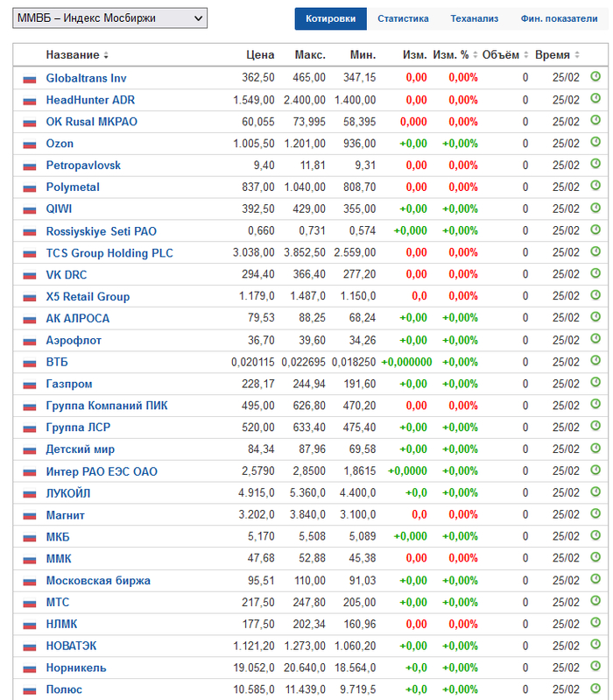Open the Globaltrans Inv stock link
Image resolution: width=613 pixels, height=700 pixels.
point(86,78)
